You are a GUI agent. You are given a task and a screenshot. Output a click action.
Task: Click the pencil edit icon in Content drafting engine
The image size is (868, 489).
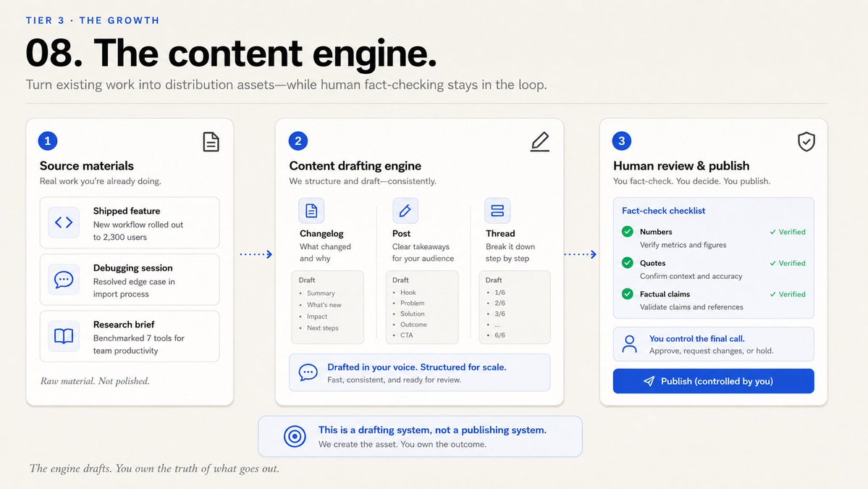pos(540,142)
